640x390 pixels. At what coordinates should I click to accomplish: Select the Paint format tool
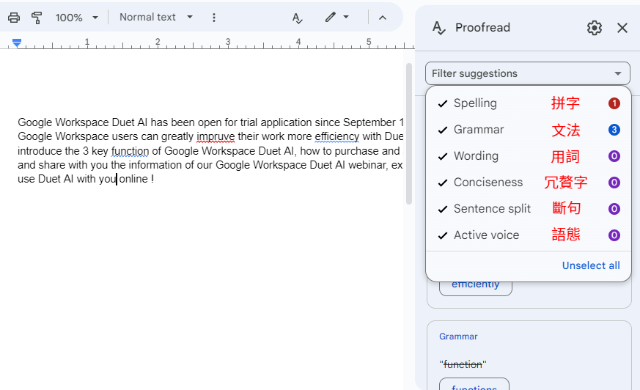point(37,18)
